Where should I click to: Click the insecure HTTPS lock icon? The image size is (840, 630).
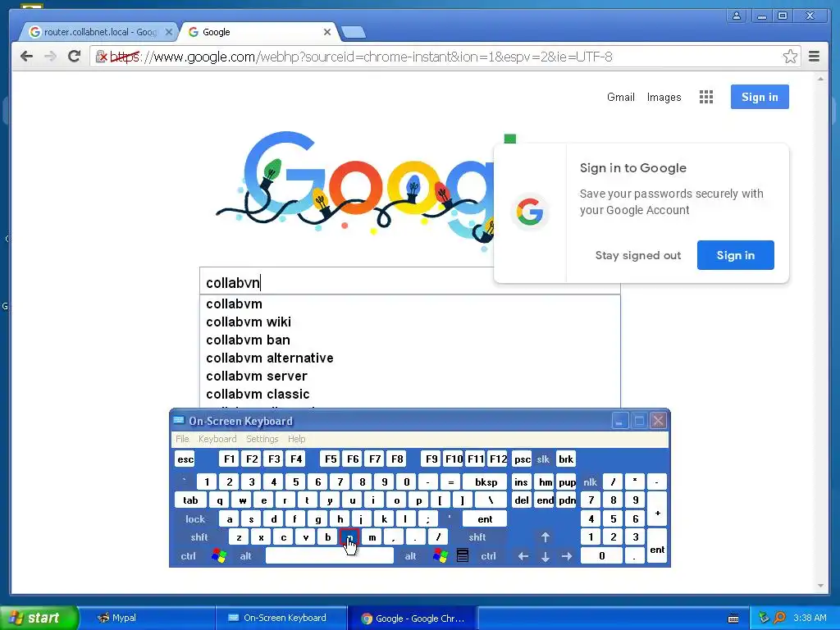(101, 57)
